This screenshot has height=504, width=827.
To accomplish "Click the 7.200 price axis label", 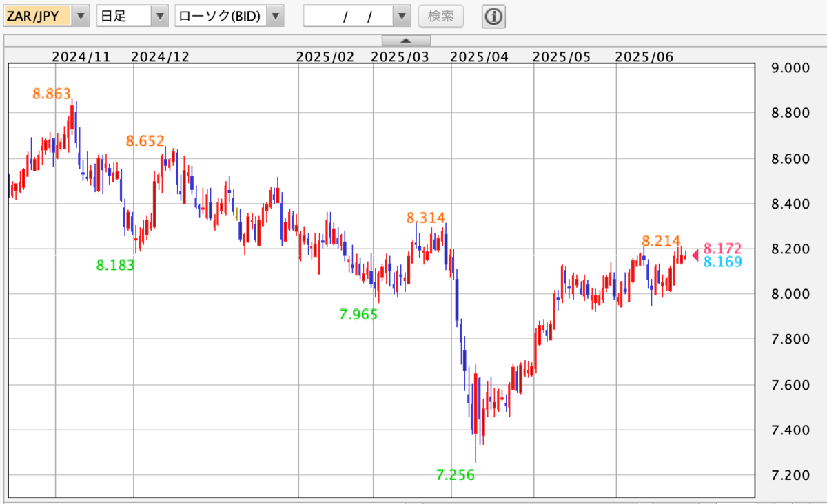I will [790, 475].
